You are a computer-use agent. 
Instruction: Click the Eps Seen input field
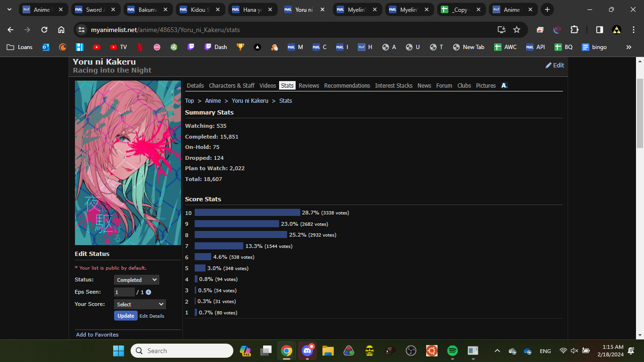(124, 292)
